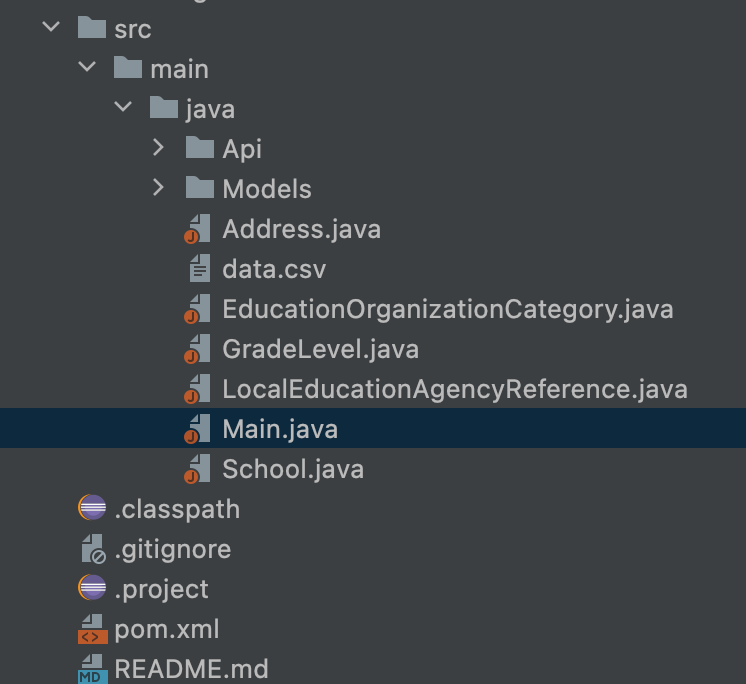Select README.md file name
Screen dimensions: 746x684
[x=191, y=669]
